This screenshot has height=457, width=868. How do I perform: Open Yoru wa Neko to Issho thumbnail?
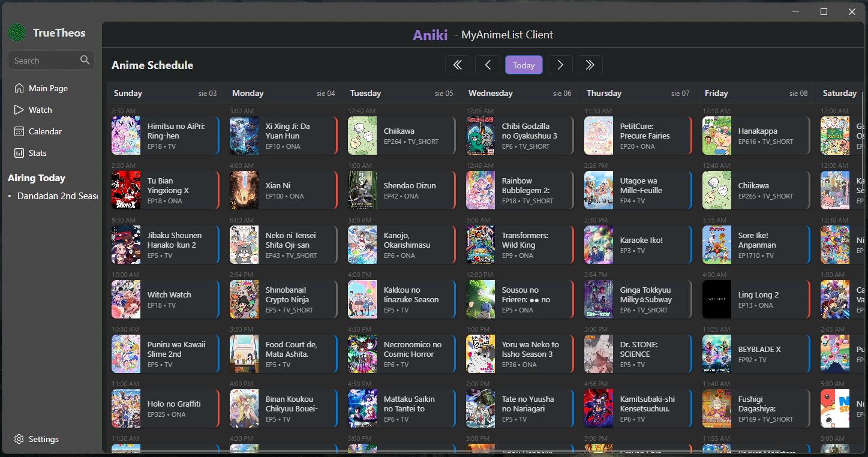(480, 354)
